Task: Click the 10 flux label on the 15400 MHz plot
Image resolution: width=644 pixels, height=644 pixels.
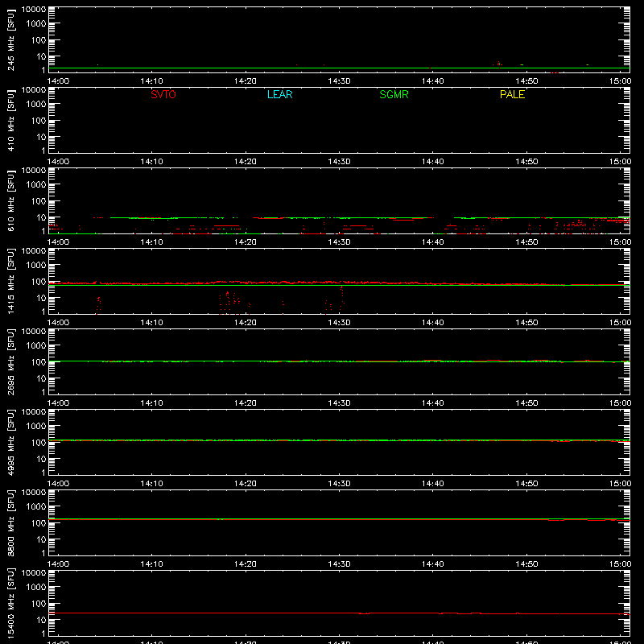Action: pos(41,620)
